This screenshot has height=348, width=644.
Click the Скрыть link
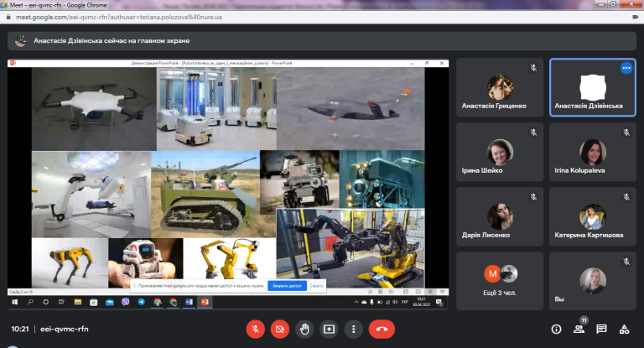point(316,286)
